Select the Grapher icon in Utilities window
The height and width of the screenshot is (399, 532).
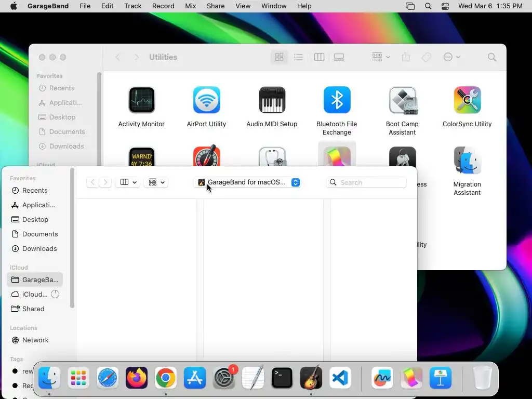tap(337, 156)
